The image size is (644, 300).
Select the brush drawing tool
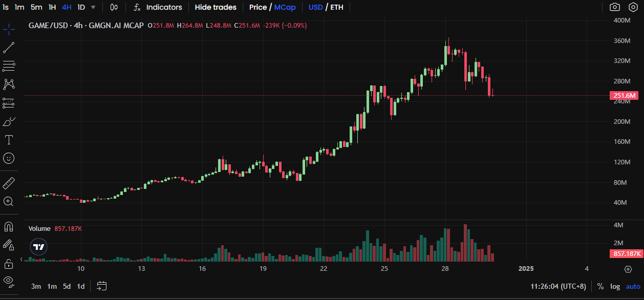9,121
